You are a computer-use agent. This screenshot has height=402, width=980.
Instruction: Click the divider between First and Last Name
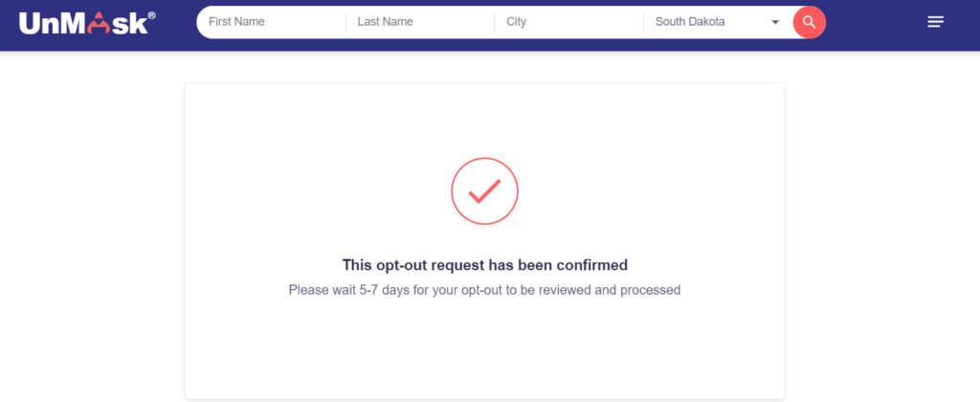[345, 23]
